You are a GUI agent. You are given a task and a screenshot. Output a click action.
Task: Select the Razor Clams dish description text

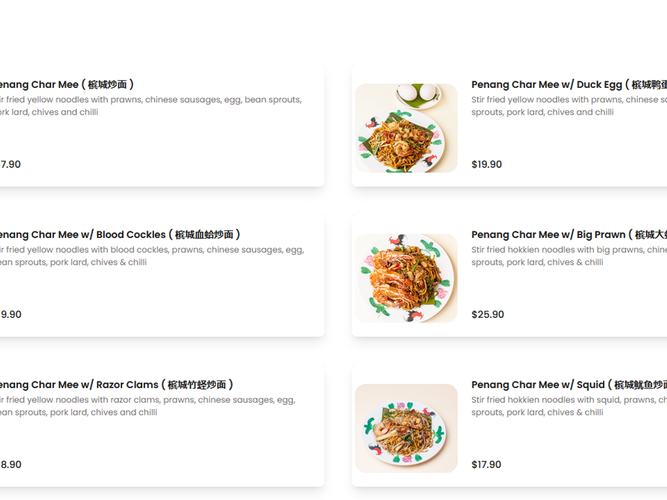(x=146, y=406)
